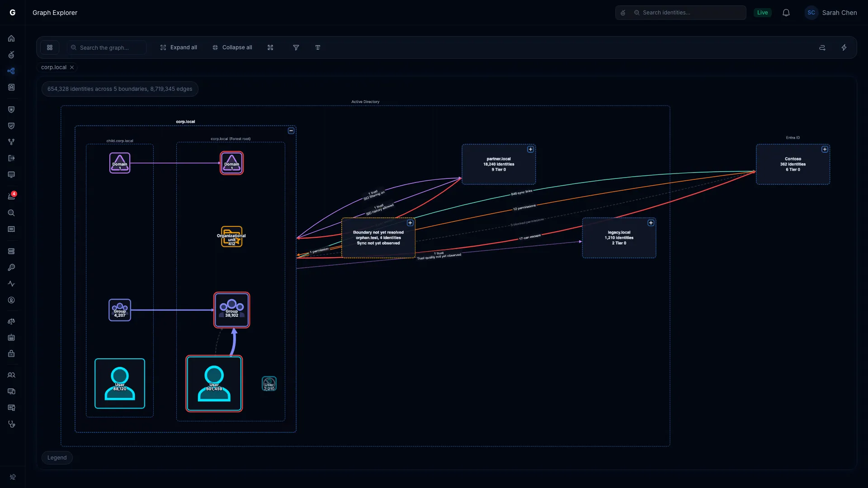Expand the Contoso Entra ID node
This screenshot has height=488, width=868.
[825, 149]
